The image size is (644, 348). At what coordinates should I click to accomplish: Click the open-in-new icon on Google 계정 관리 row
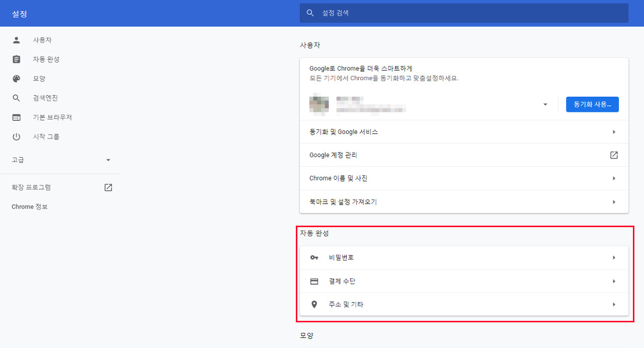coord(614,155)
